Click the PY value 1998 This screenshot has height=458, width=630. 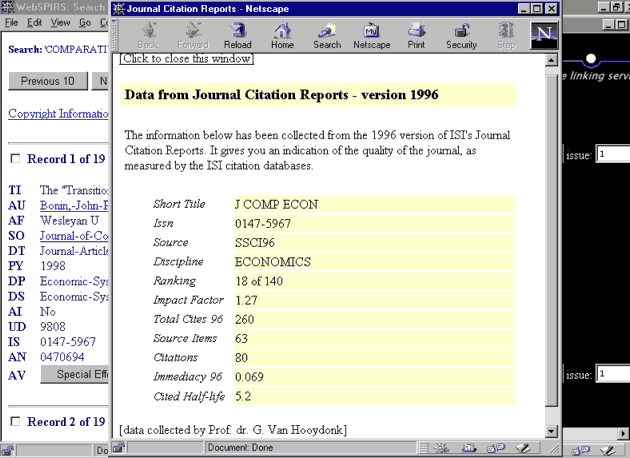(53, 266)
